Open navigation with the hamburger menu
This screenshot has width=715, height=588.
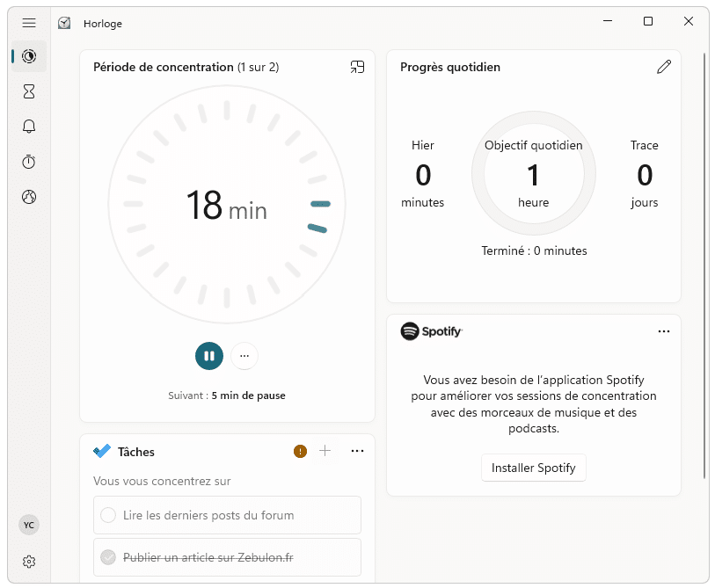[x=29, y=22]
